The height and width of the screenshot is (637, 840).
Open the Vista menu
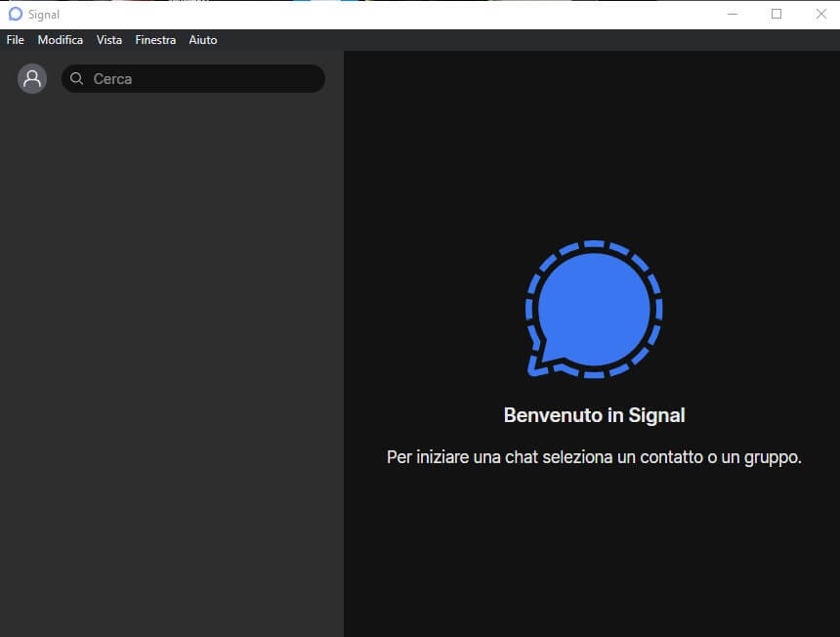click(109, 40)
